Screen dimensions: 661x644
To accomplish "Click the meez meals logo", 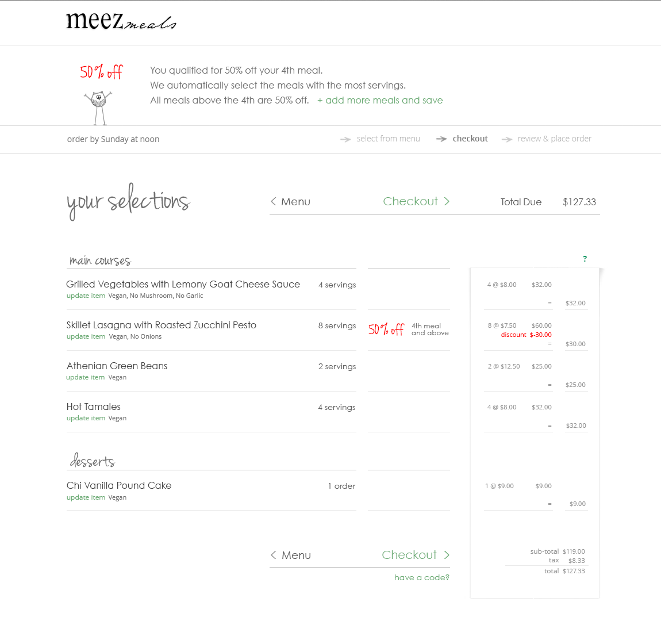I will point(121,22).
